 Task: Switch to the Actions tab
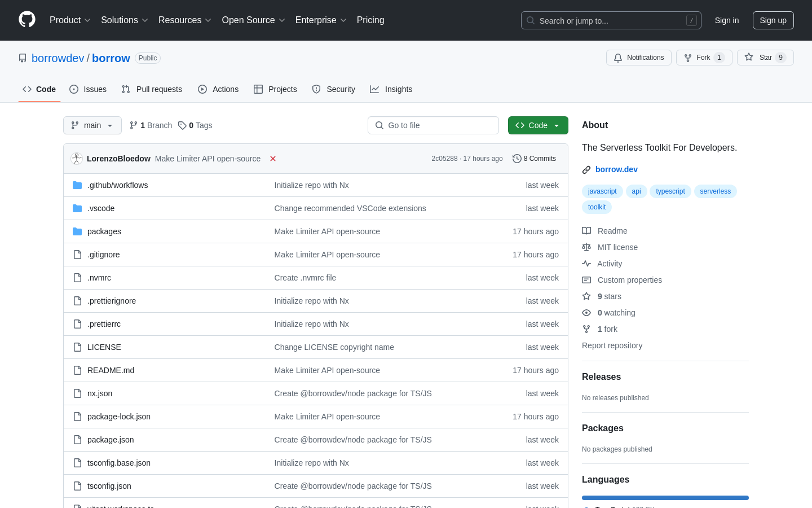coord(218,89)
